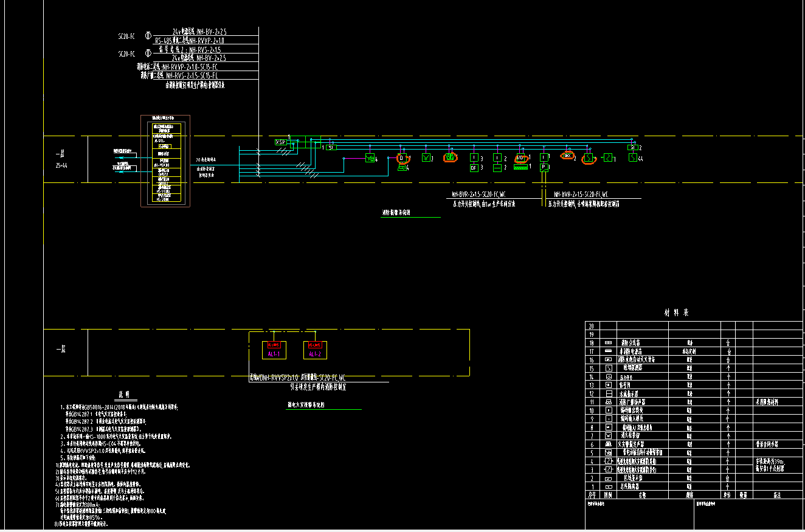Click the DF box symbol

pyautogui.click(x=474, y=168)
